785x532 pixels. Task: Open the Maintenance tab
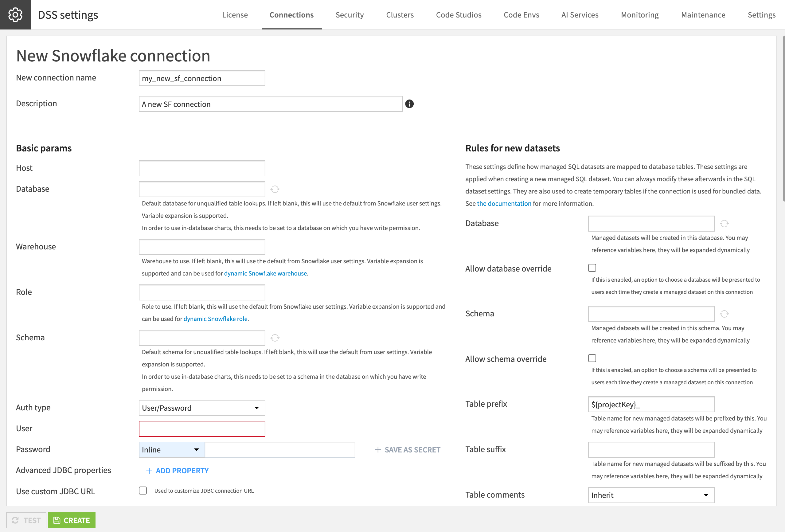pos(703,15)
